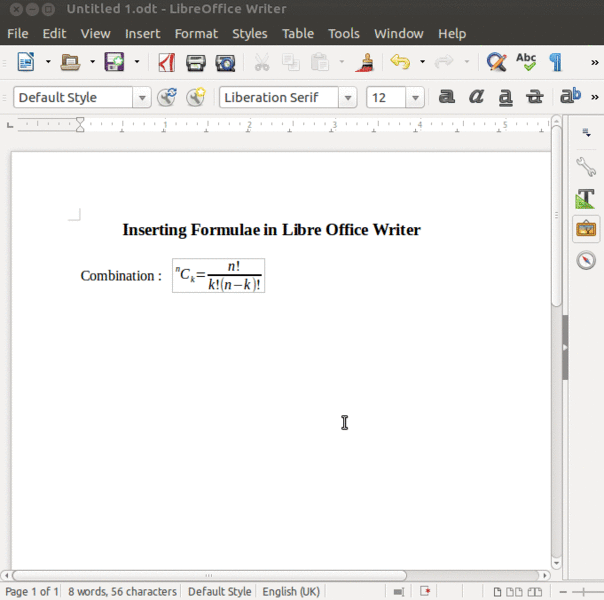Select the combination formula object
This screenshot has width=604, height=600.
click(218, 275)
